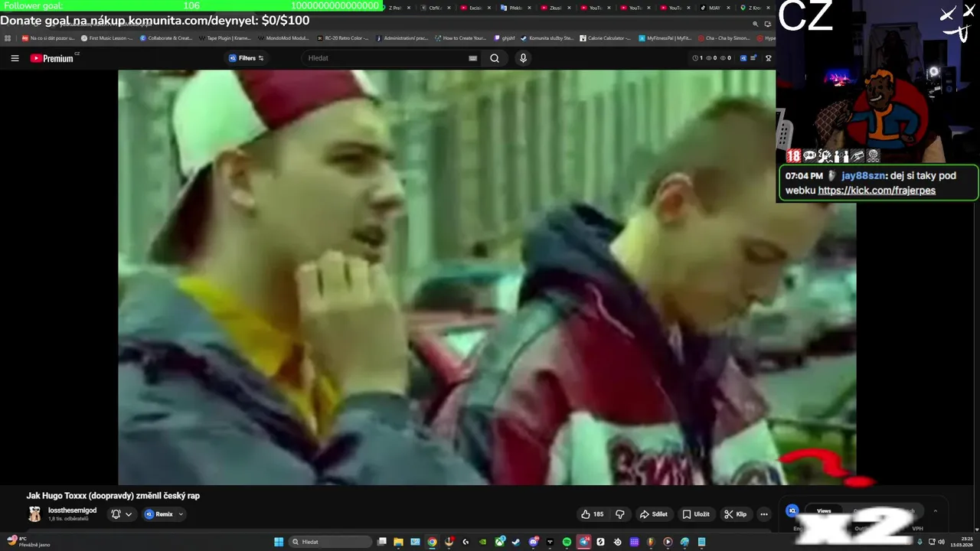Open volume control in system tray

coord(942,542)
